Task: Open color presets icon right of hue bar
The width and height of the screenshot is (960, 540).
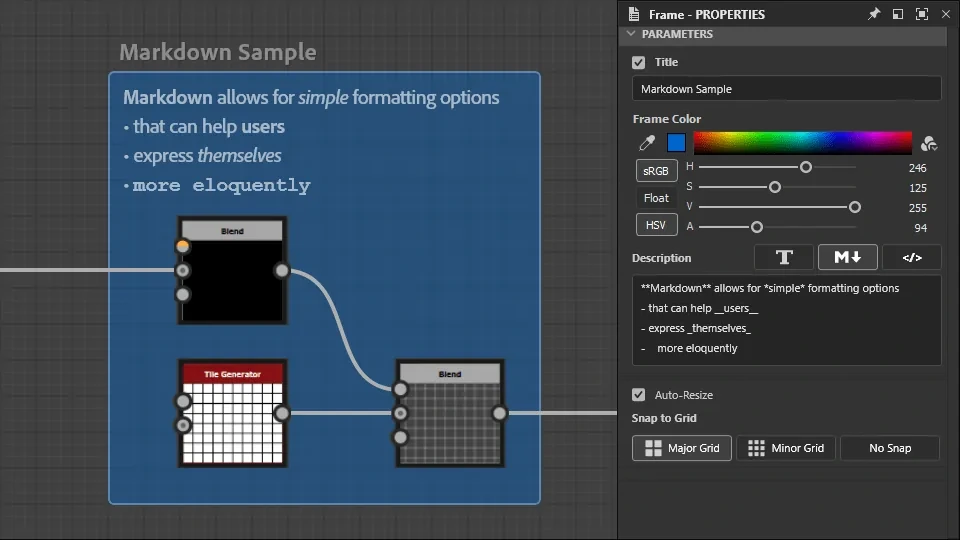Action: 929,143
